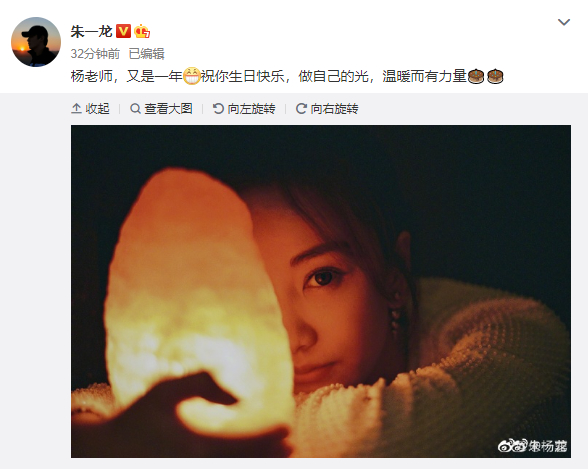Click the magnifier icon for large view
Screen dimensions: 588x472
pos(135,109)
